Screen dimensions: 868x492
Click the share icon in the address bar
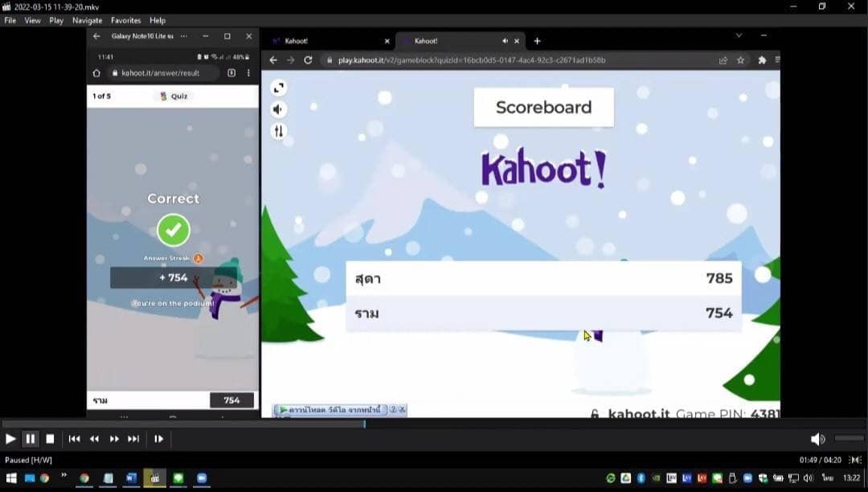point(723,59)
